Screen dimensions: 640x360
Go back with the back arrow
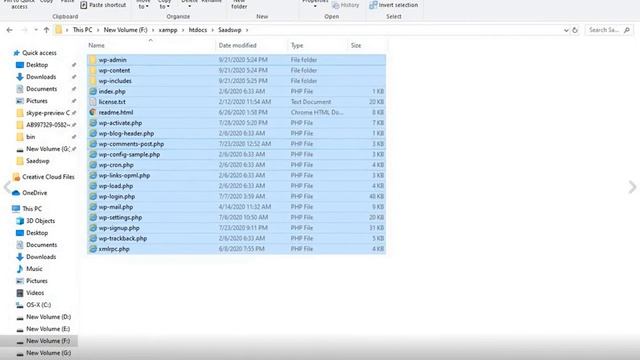(x=9, y=30)
